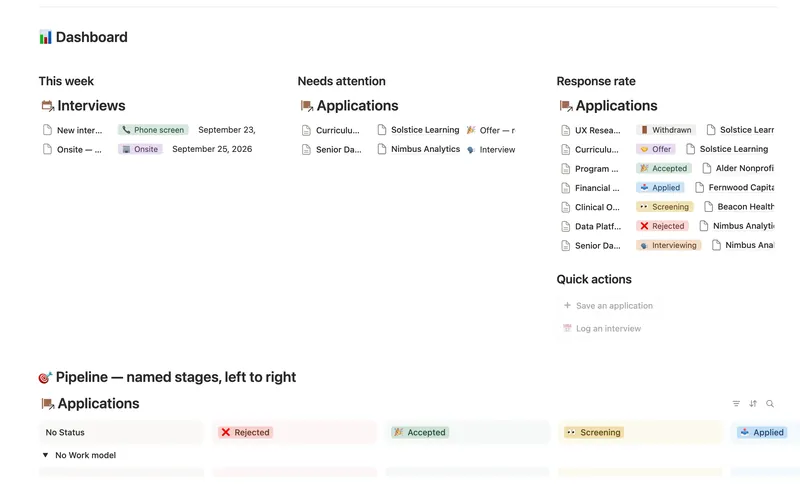Click the September 23 date
Viewport: 800px width, 484px height.
227,130
